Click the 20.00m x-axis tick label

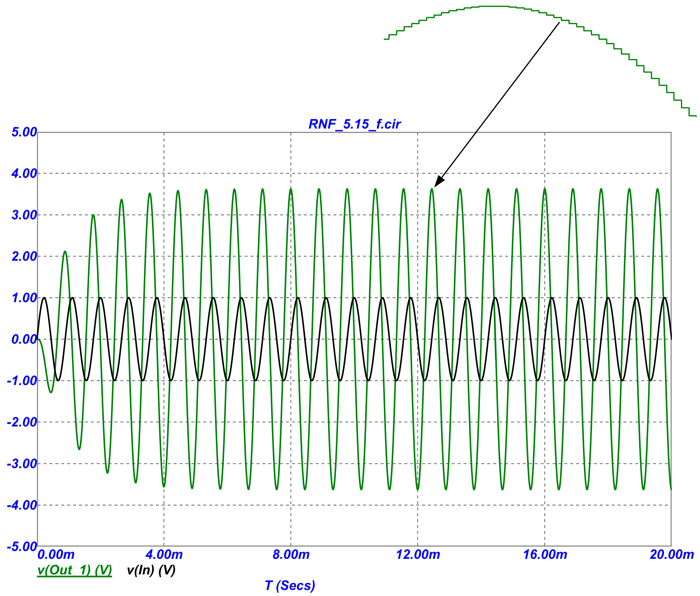click(x=672, y=554)
